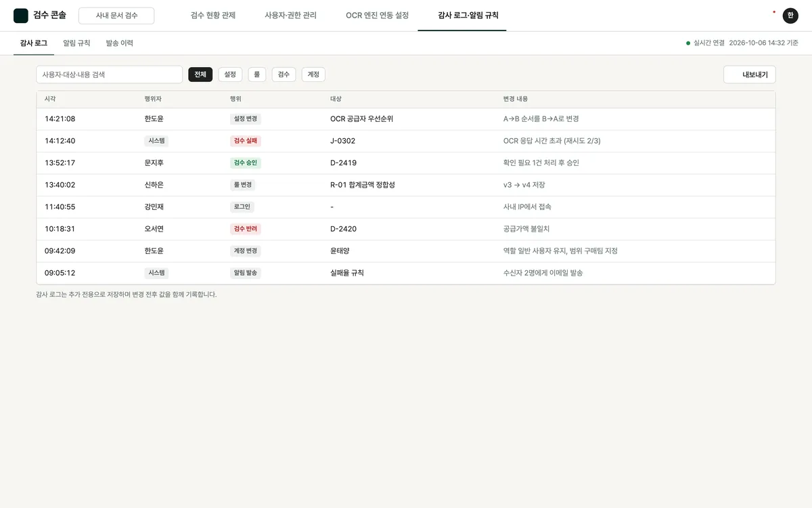This screenshot has width=812, height=508.
Task: Select the 14:21:08 log row time
Action: click(x=60, y=119)
